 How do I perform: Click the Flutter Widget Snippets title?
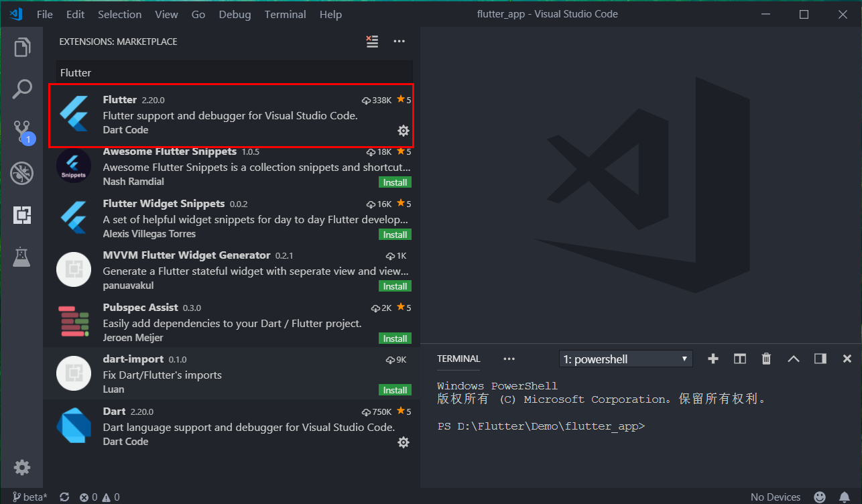164,203
